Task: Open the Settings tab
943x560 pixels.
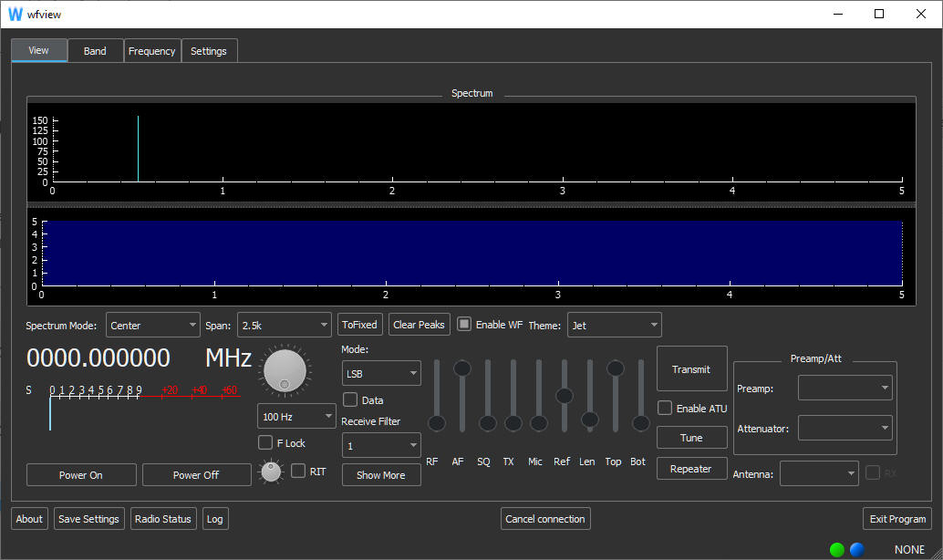Action: click(x=209, y=51)
